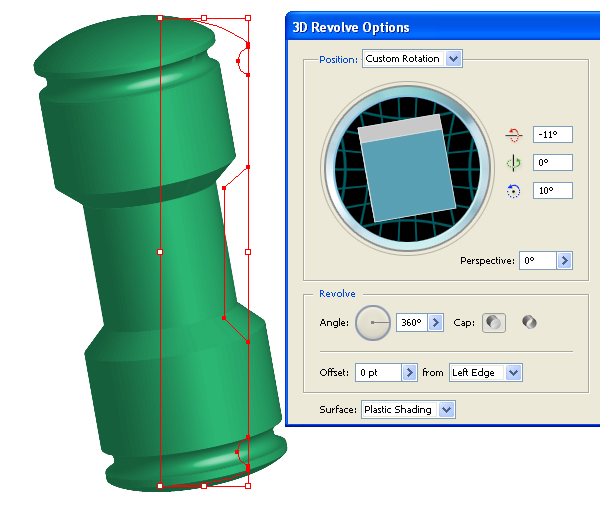Click the bottom-right bounding box handle
The height and width of the screenshot is (520, 600).
[x=248, y=486]
